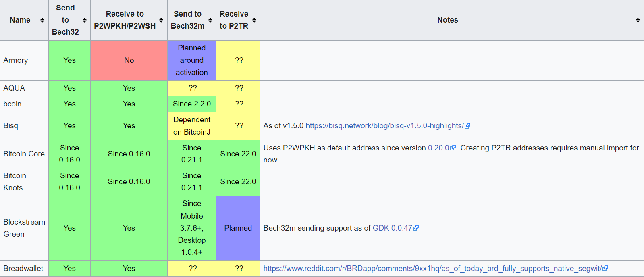Click Bitcoin Core Receive 'Since 0.16.0' cell
Image resolution: width=644 pixels, height=277 pixels.
pyautogui.click(x=129, y=154)
